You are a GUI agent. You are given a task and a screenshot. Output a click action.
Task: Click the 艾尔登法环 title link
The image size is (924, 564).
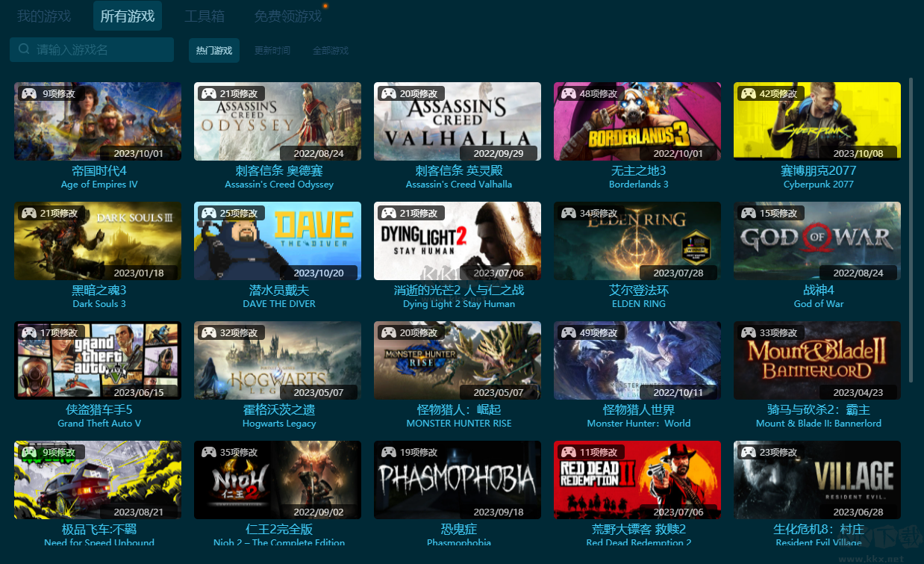coord(639,290)
